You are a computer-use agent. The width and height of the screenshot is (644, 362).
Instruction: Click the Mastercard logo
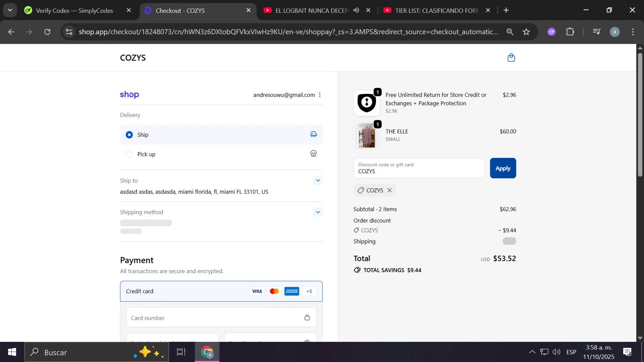tap(274, 291)
